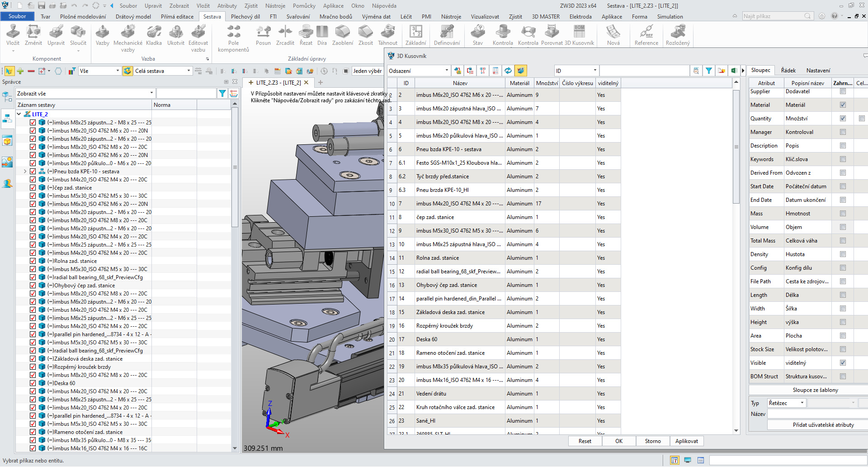Uncheck the Material attribute checkbox

(x=842, y=105)
